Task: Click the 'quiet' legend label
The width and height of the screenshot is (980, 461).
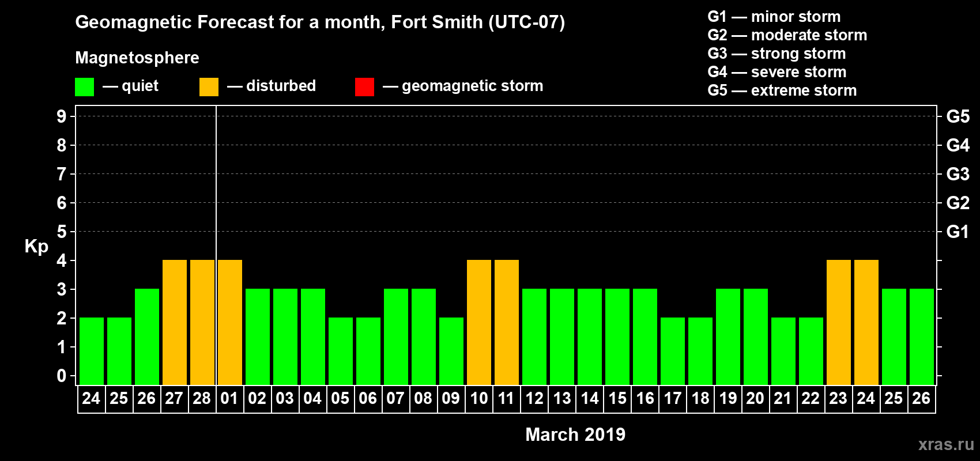Action: 140,86
